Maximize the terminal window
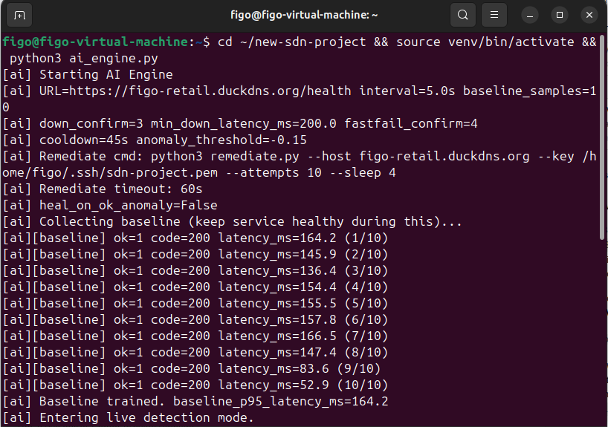This screenshot has width=608, height=428. (x=560, y=15)
